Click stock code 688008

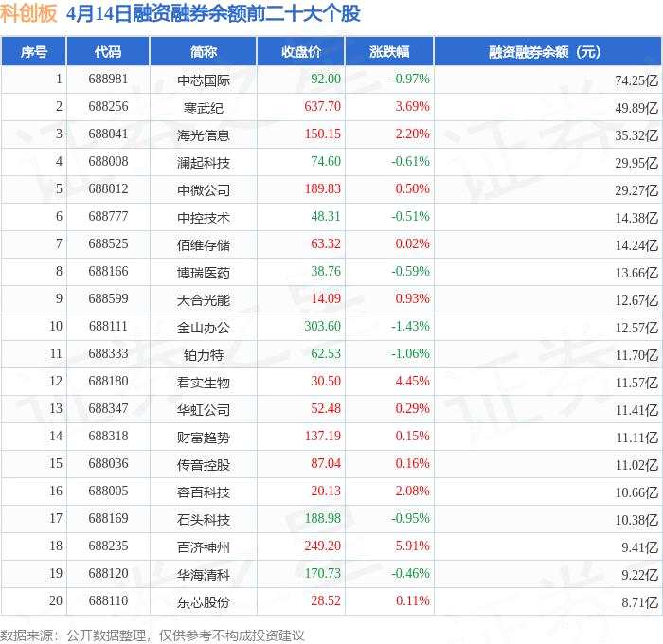click(x=108, y=162)
